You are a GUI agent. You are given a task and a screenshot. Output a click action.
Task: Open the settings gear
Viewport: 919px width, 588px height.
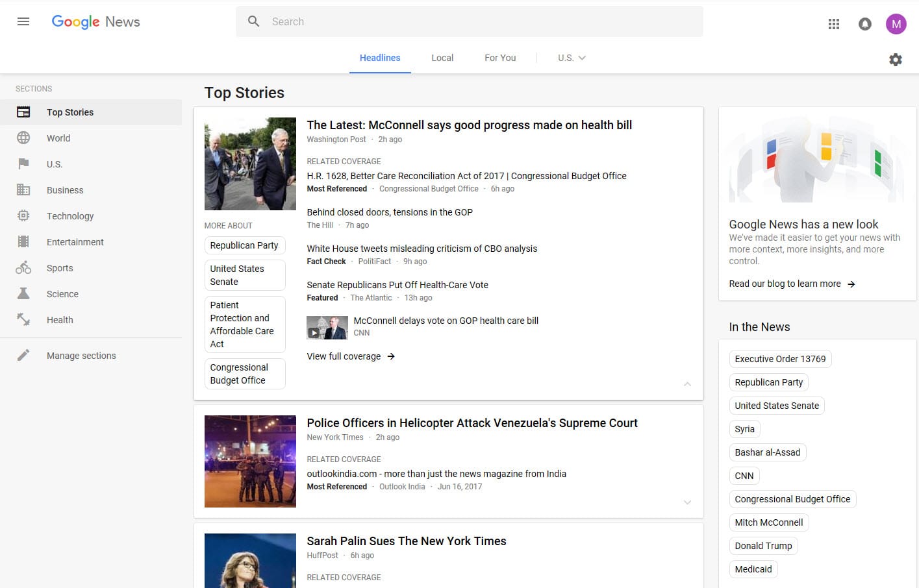tap(896, 60)
